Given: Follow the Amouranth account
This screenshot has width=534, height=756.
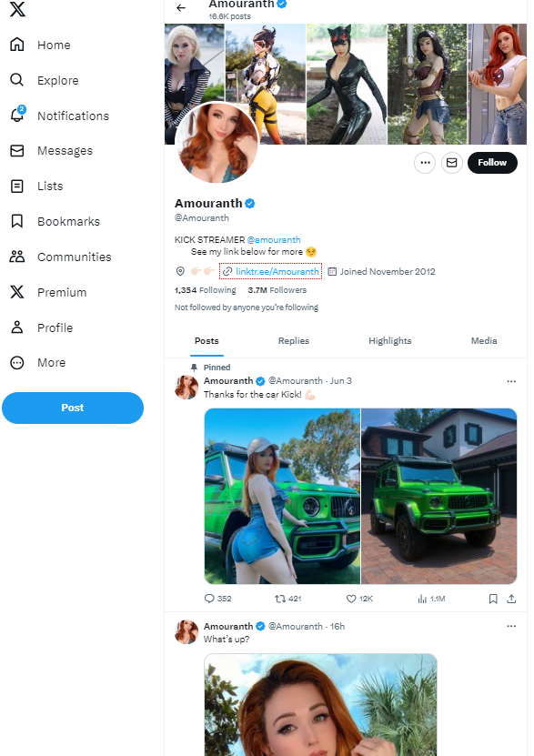Looking at the screenshot, I should (492, 162).
